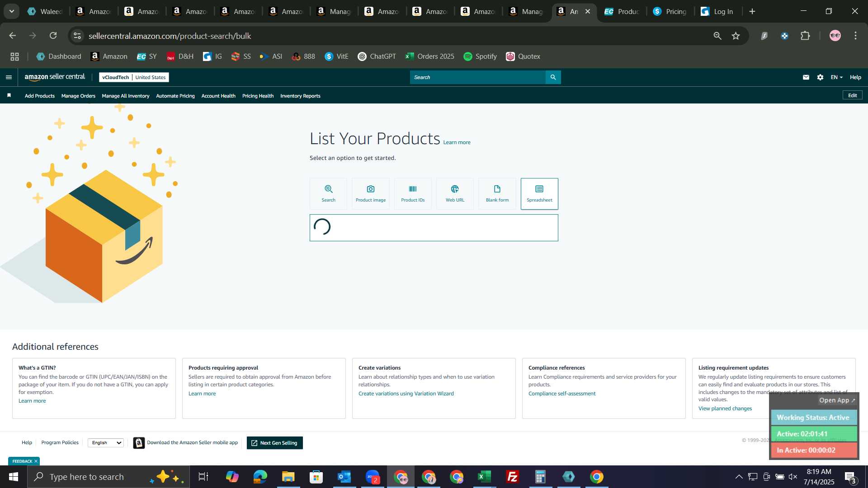Click the Next Gen Selling button
Viewport: 868px width, 488px height.
275,443
